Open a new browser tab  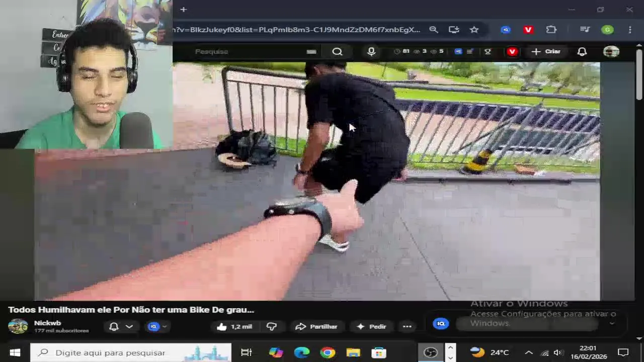point(183,10)
